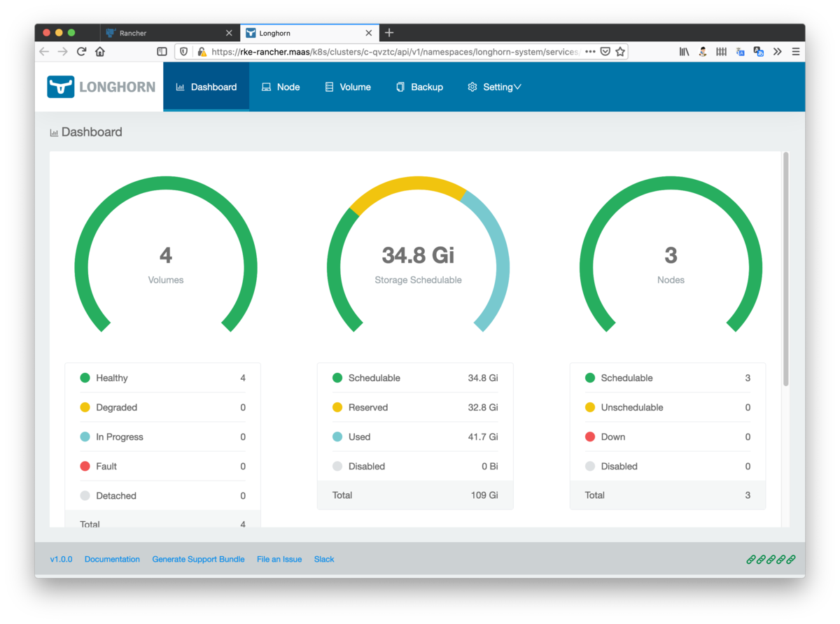Click the storage Disabled 0 Bi row
This screenshot has height=624, width=840.
(415, 466)
